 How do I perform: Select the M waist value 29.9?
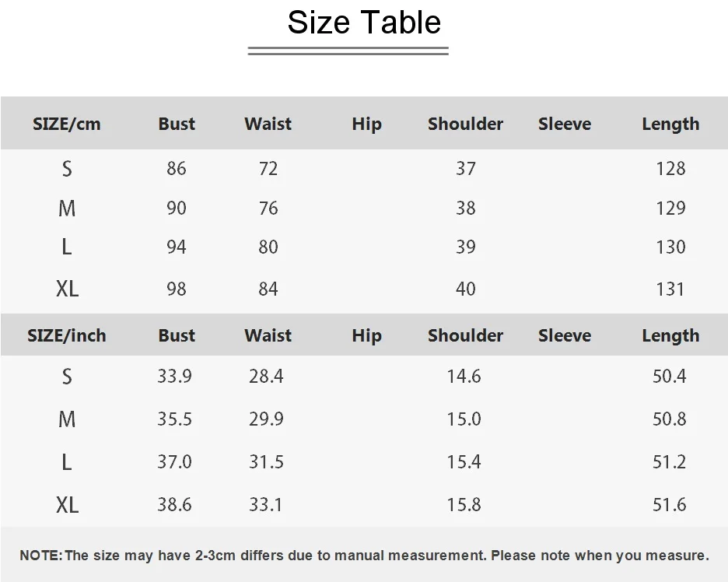click(x=266, y=419)
